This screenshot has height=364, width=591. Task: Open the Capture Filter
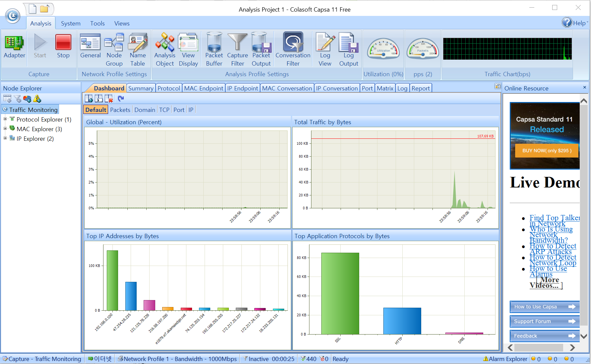click(x=237, y=50)
